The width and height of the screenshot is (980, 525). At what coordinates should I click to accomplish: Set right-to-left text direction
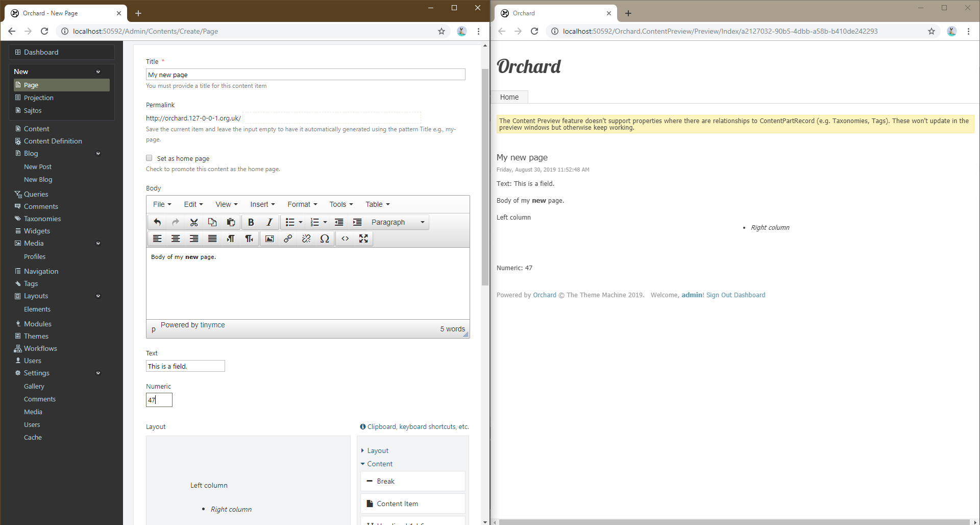point(249,238)
